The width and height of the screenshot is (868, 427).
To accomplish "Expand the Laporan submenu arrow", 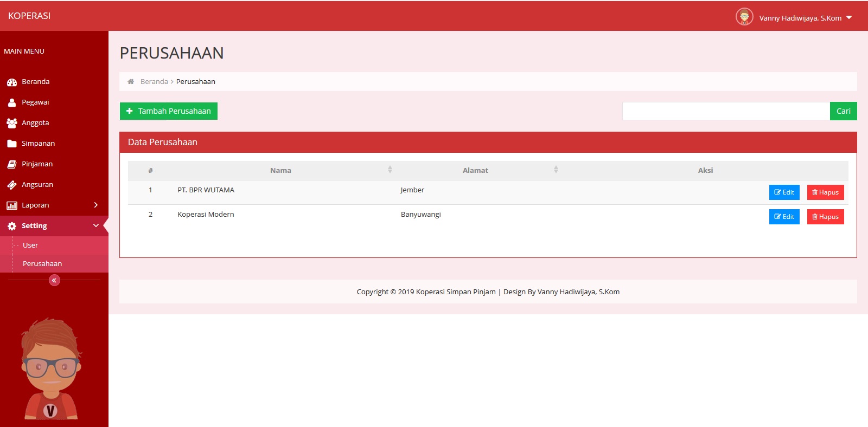I will coord(96,205).
